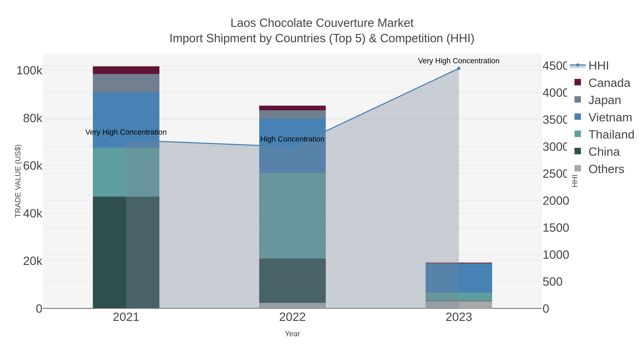The width and height of the screenshot is (644, 362).
Task: Click the Canada maroon legend swatch
Action: tap(578, 82)
